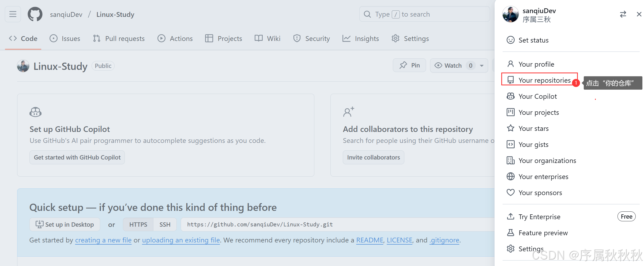Switch to the Issues tab

(x=65, y=39)
